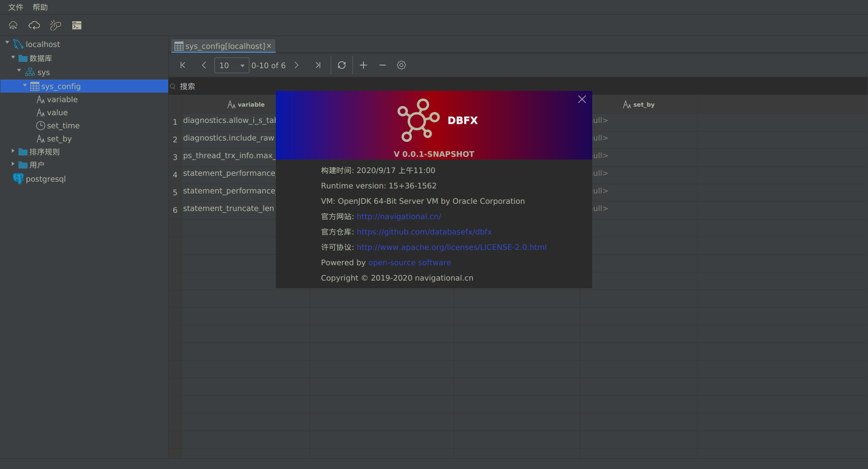Click the first cloud icon in toolbar
Image resolution: width=868 pixels, height=469 pixels.
coord(13,25)
